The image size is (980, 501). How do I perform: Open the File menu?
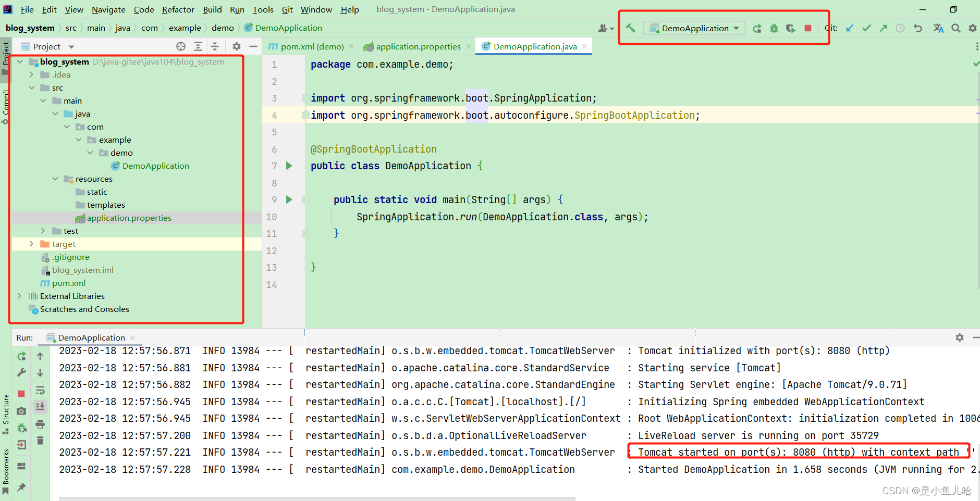tap(27, 9)
